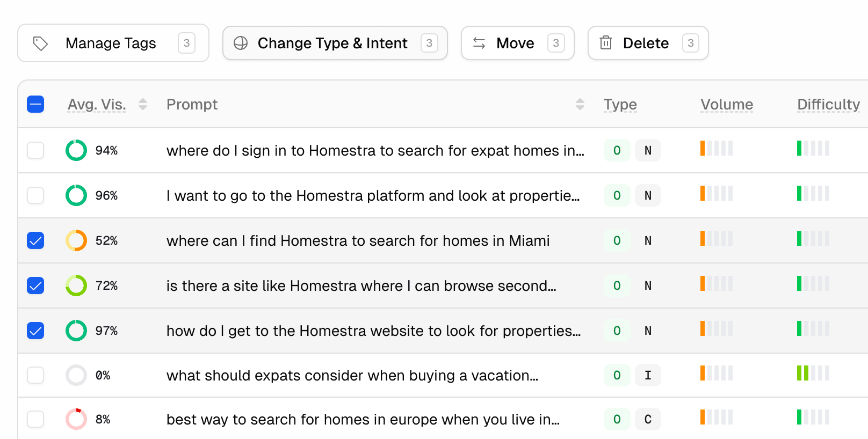Click the Volume column header
Image resolution: width=868 pixels, height=439 pixels.
coord(727,104)
